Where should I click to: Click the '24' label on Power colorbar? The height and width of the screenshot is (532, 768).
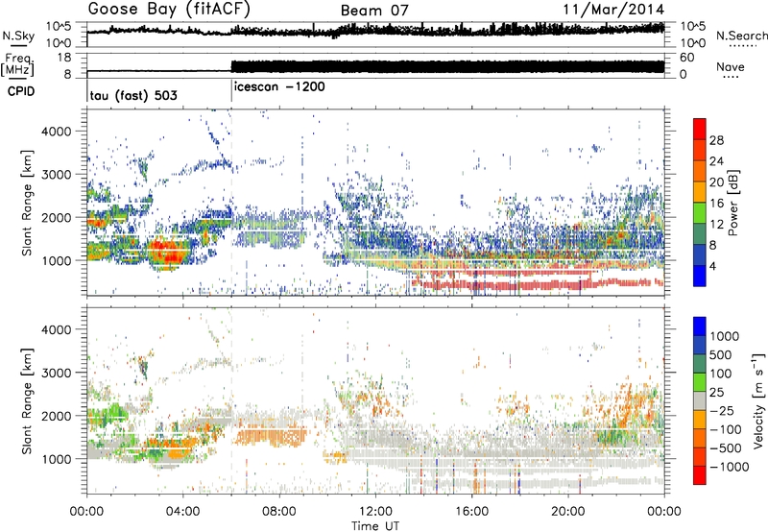tap(716, 161)
